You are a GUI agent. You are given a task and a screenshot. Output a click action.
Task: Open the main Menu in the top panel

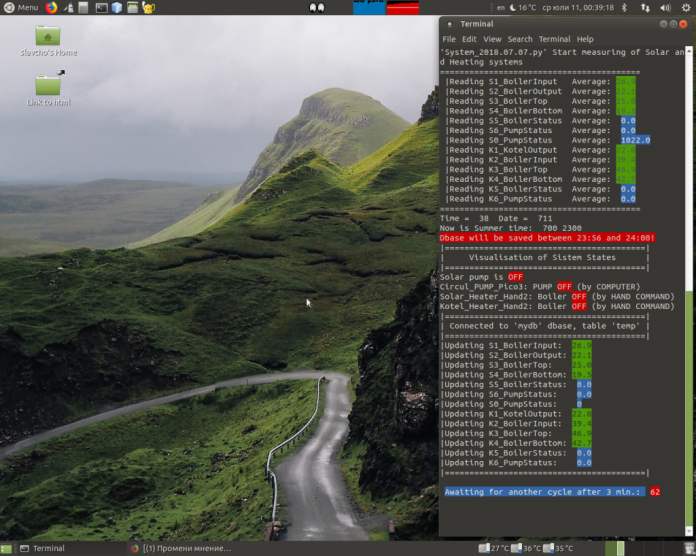pyautogui.click(x=20, y=7)
